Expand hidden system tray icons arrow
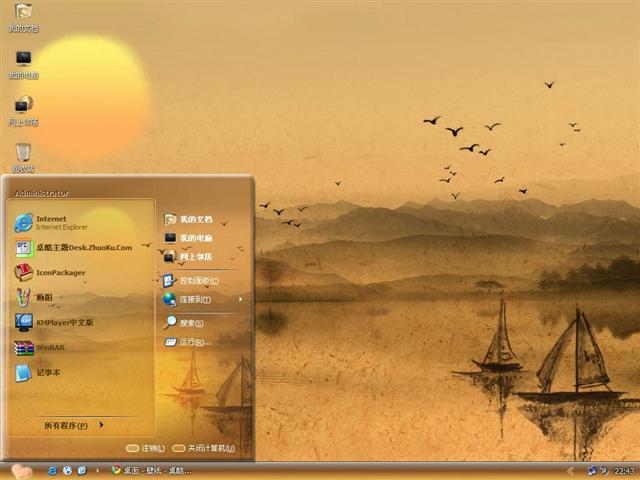The height and width of the screenshot is (480, 640). click(570, 471)
